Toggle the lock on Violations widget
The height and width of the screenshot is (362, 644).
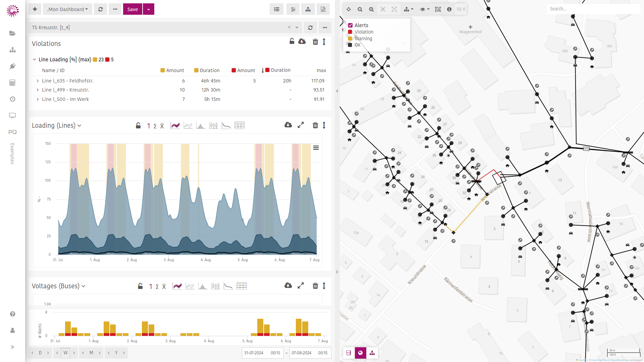point(292,41)
